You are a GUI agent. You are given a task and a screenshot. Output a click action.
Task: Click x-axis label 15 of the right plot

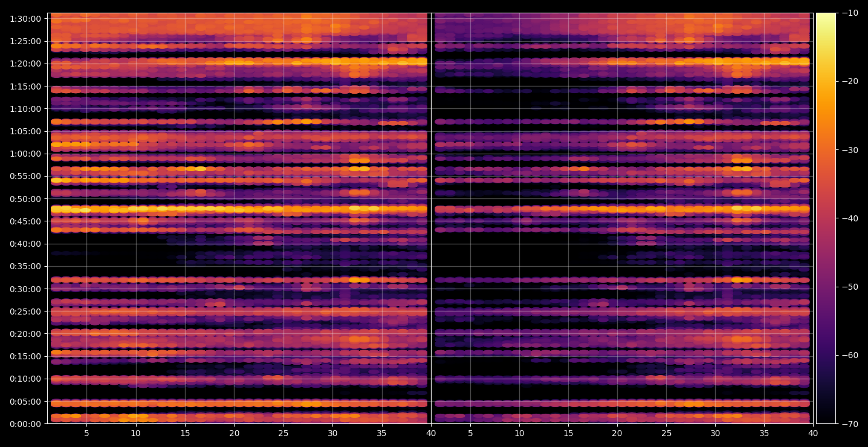568,434
